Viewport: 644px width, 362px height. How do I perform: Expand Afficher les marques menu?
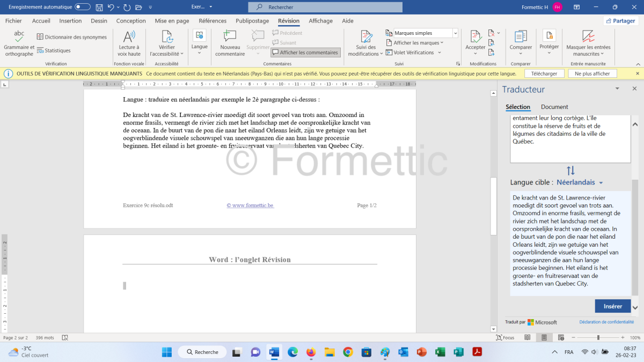pos(418,43)
